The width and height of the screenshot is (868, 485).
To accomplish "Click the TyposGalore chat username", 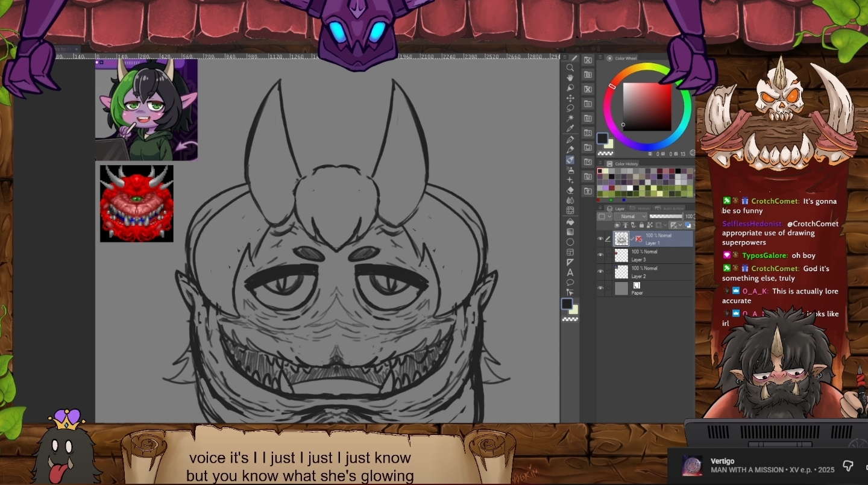I will (x=764, y=255).
